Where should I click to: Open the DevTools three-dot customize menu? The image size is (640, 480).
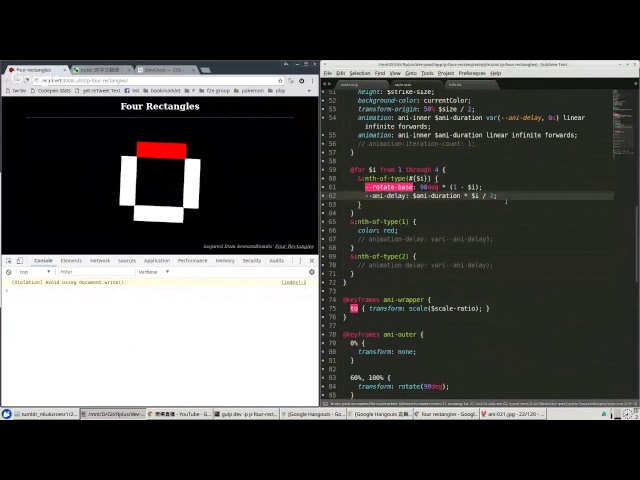(x=300, y=261)
